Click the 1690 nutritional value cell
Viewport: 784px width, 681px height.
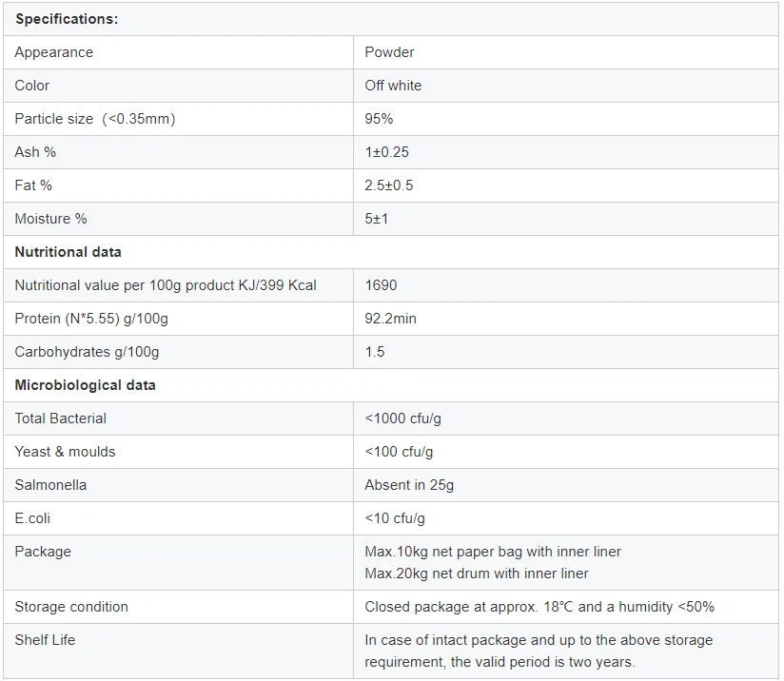[x=381, y=285]
